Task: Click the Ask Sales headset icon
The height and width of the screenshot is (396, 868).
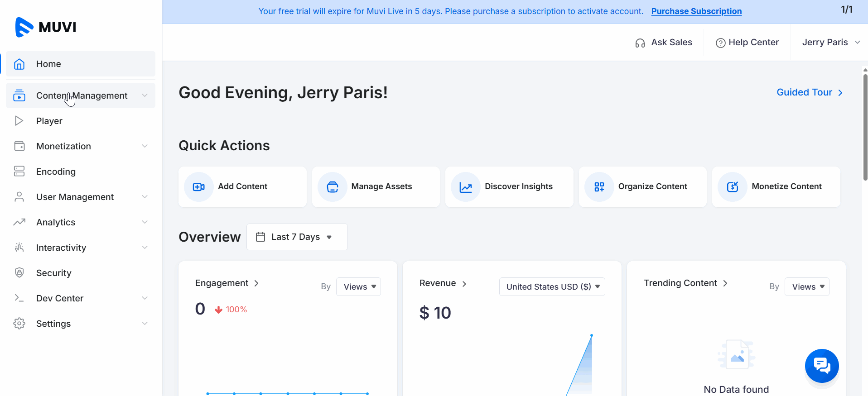Action: click(640, 43)
